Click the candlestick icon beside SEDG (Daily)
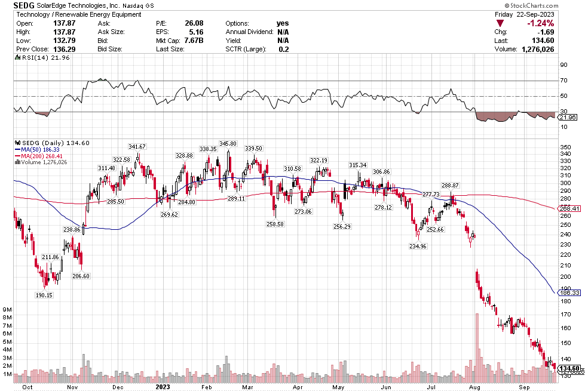588x391 pixels. point(17,143)
